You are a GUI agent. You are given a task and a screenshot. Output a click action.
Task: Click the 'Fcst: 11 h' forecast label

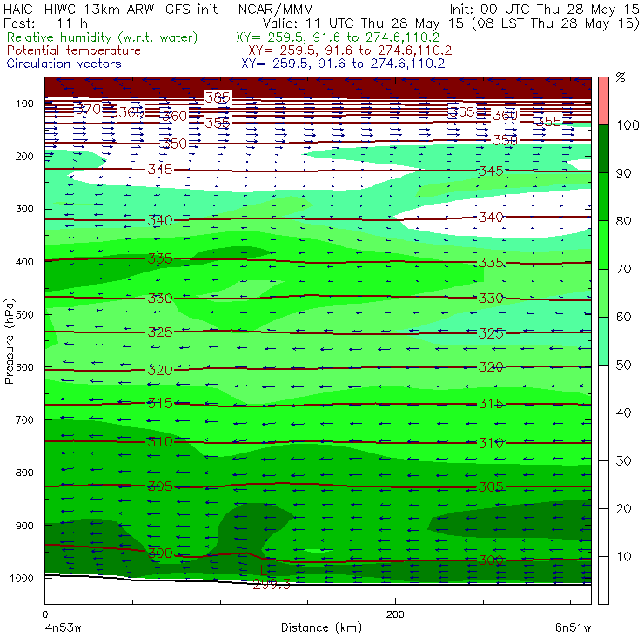pos(45,23)
